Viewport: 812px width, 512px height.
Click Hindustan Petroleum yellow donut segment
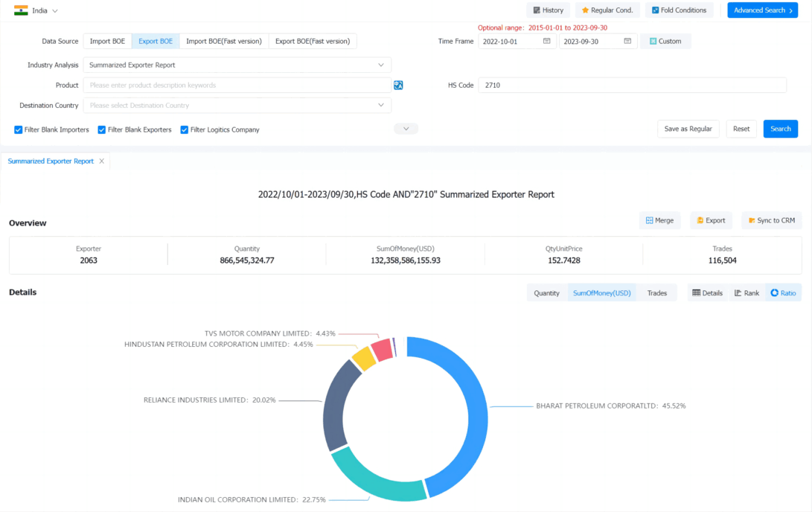tap(365, 358)
